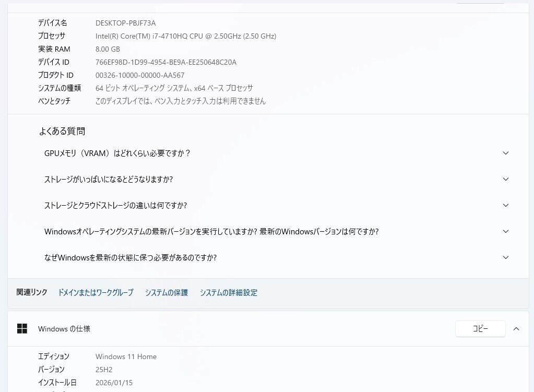Click the 関連リンク label
Viewport: 534px width, 392px height.
click(32, 292)
